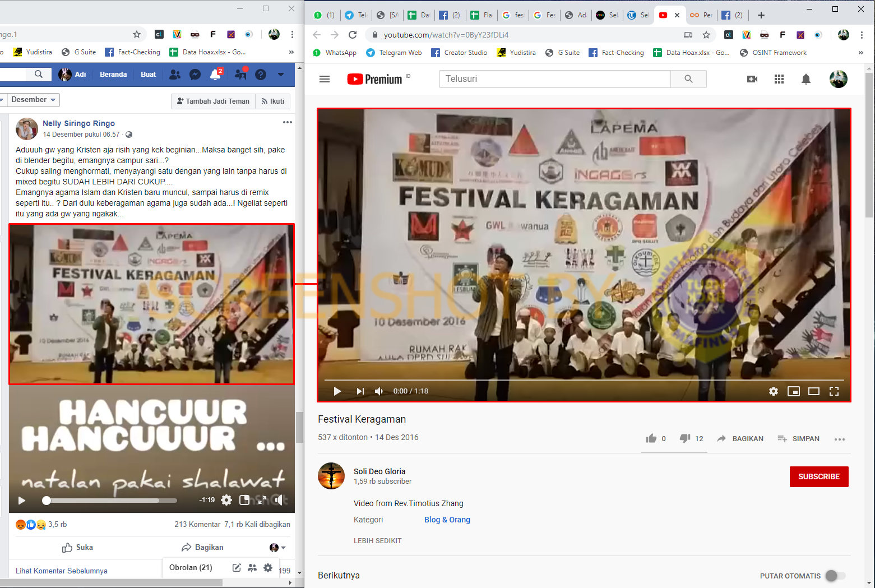Image resolution: width=875 pixels, height=588 pixels.
Task: Mute the YouTube video volume
Action: point(379,391)
